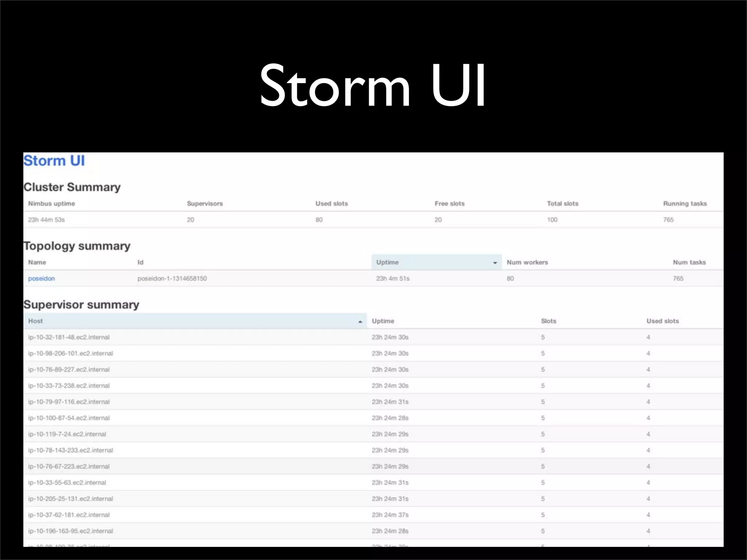Sort topology table by Uptime column
The image size is (747, 560).
pyautogui.click(x=437, y=262)
